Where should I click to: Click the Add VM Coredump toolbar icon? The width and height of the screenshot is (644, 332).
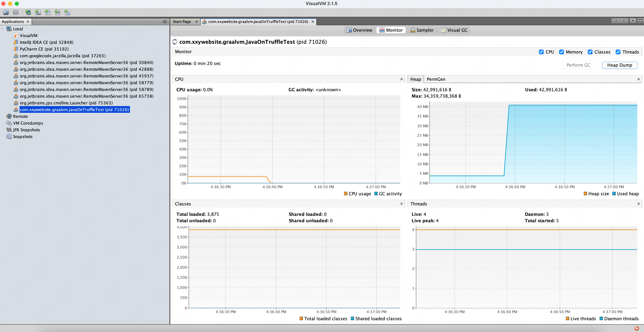48,12
